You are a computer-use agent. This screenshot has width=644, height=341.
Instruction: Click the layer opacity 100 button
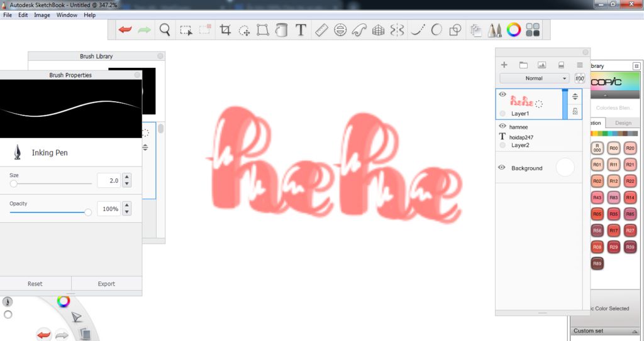579,78
